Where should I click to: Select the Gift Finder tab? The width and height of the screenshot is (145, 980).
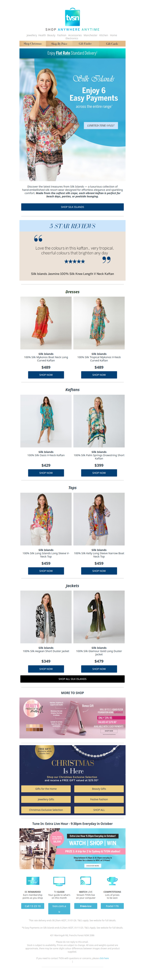pyautogui.click(x=86, y=44)
